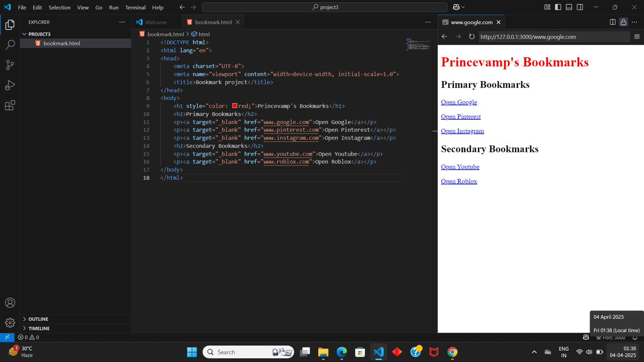Open the Help menu
The height and width of the screenshot is (362, 644).
pos(158,8)
